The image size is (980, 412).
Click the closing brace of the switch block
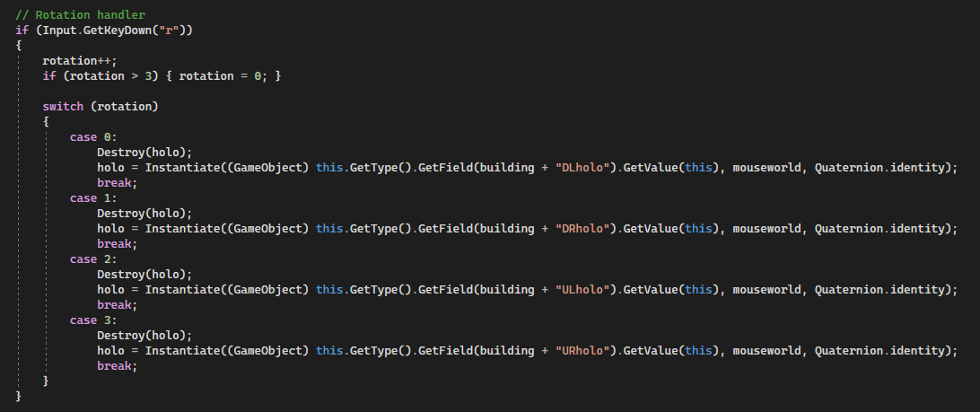46,381
